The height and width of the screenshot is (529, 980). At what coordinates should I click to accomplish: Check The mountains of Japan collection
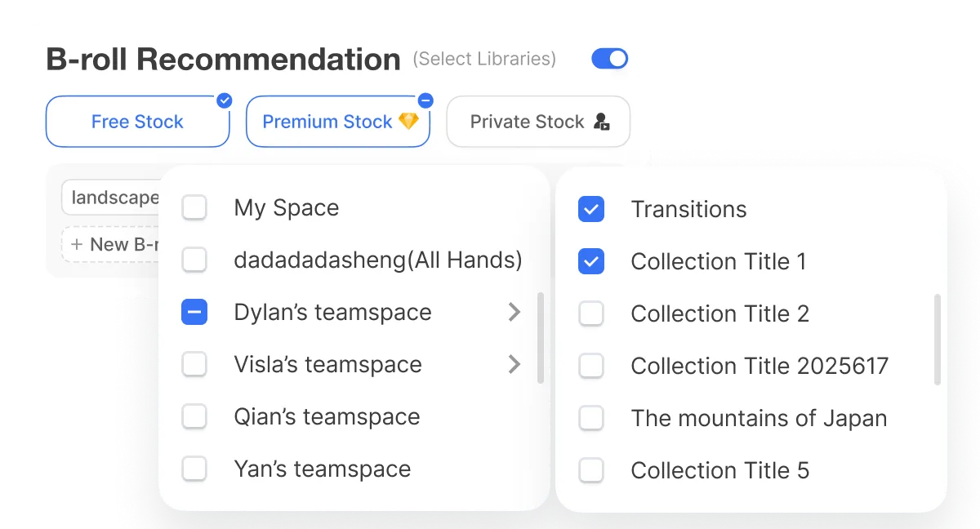click(590, 418)
